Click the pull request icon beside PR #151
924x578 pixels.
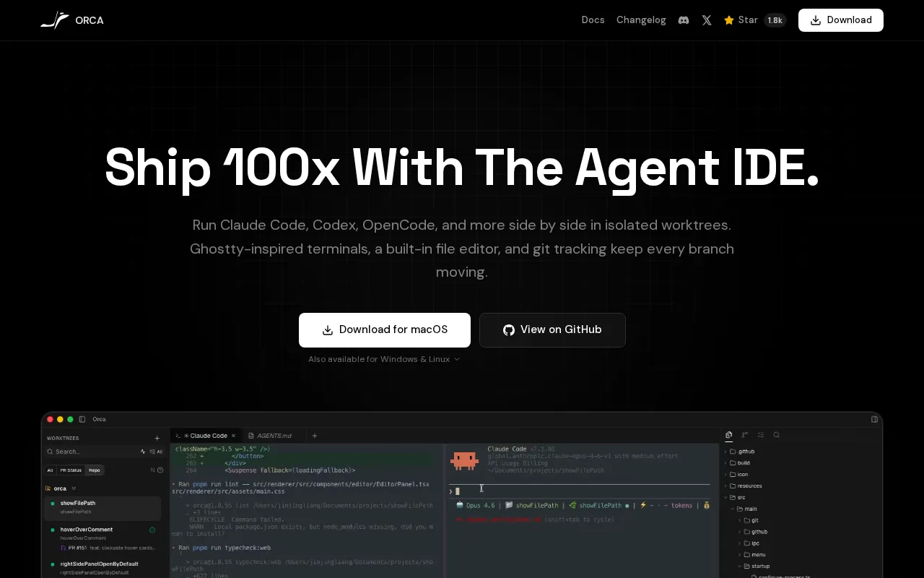(64, 548)
